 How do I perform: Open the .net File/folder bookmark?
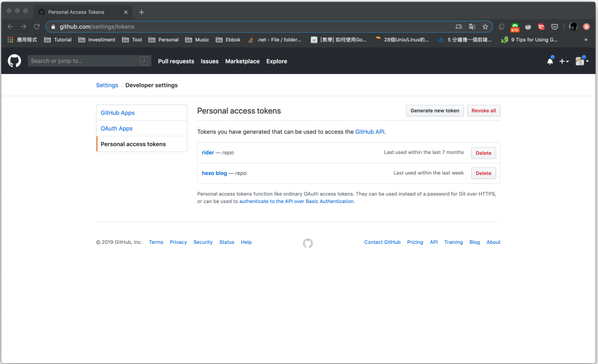pos(274,40)
